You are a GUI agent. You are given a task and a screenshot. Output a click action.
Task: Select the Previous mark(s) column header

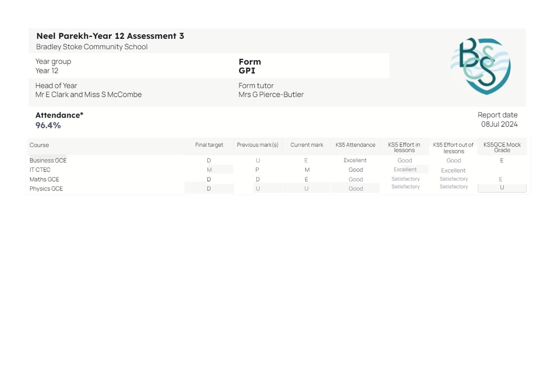point(257,145)
